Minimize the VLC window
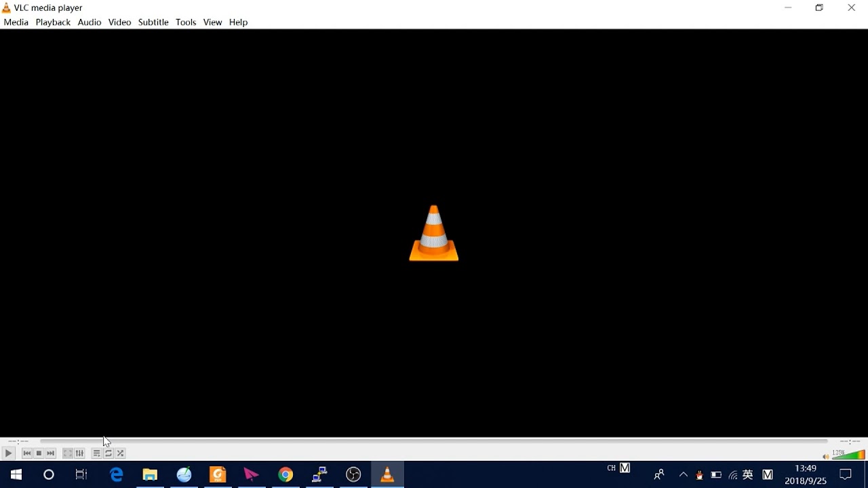Screen dimensions: 868x488 pyautogui.click(x=788, y=8)
